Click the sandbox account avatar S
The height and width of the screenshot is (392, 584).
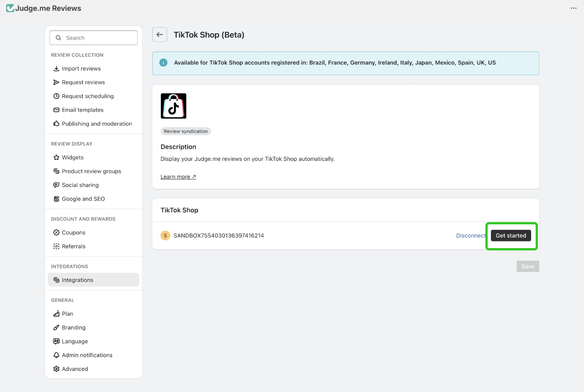165,236
